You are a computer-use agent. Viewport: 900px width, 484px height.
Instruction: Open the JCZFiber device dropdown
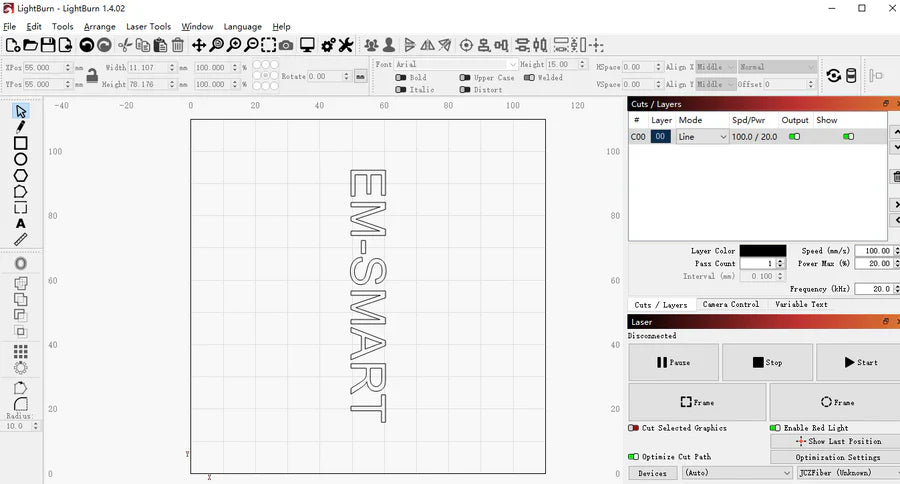[x=849, y=473]
